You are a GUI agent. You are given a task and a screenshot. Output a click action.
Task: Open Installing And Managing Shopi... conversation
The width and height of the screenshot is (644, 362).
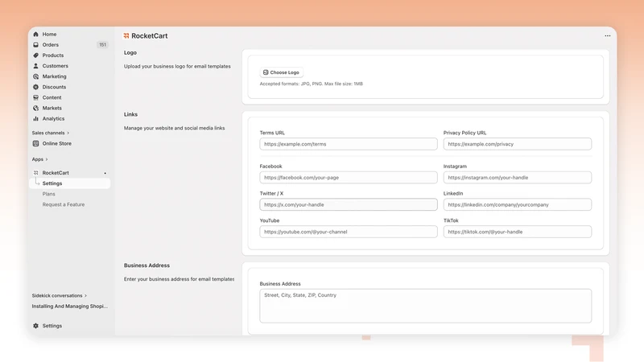[70, 306]
